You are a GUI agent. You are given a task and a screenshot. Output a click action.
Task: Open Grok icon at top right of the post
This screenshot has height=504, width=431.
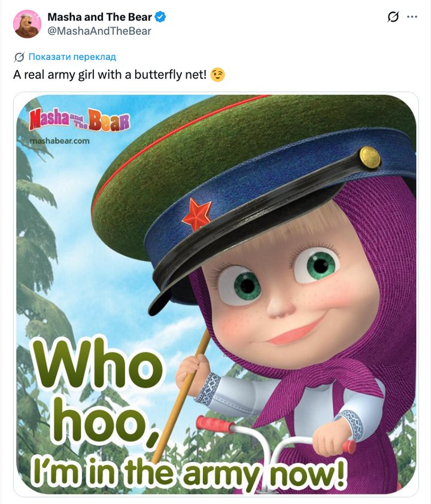point(393,17)
